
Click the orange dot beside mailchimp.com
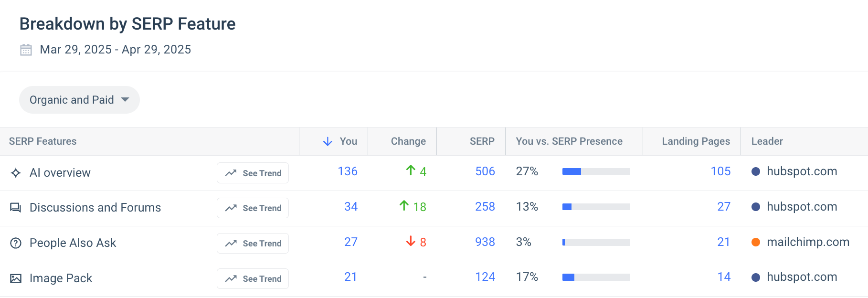point(756,242)
